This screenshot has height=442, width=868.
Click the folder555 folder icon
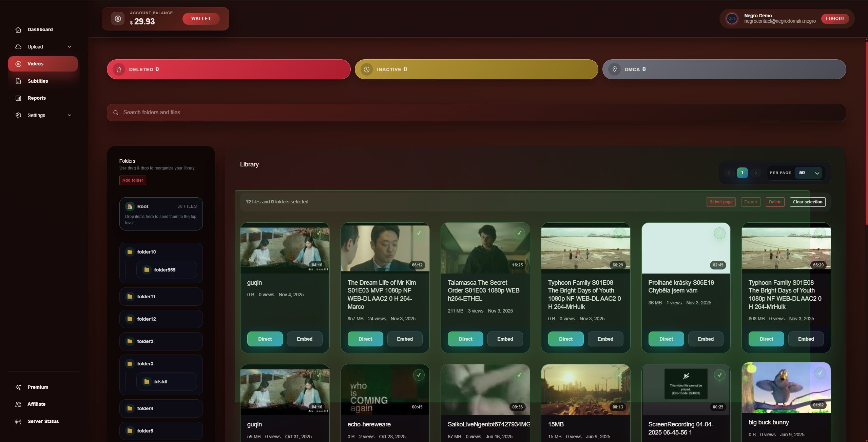[147, 270]
